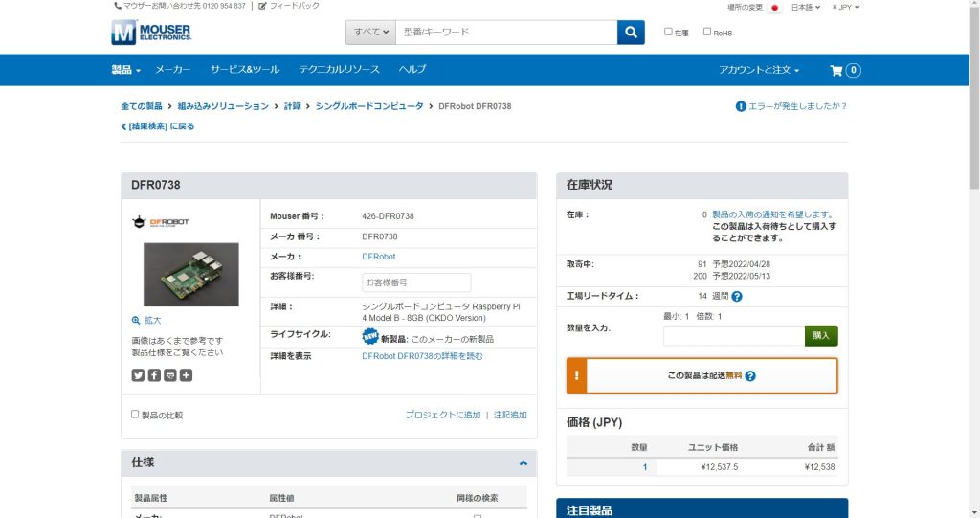This screenshot has width=980, height=518.
Task: Click the plus share-more icon
Action: tap(187, 374)
